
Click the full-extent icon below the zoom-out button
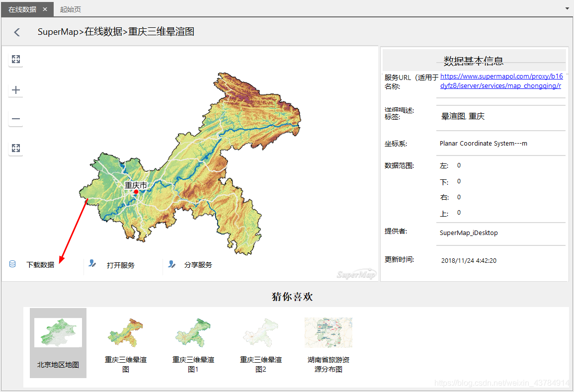16,148
